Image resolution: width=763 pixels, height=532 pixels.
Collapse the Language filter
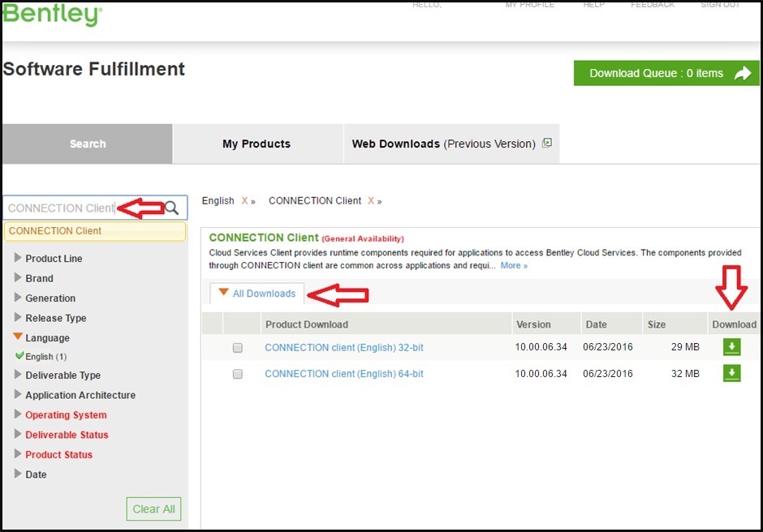18,337
